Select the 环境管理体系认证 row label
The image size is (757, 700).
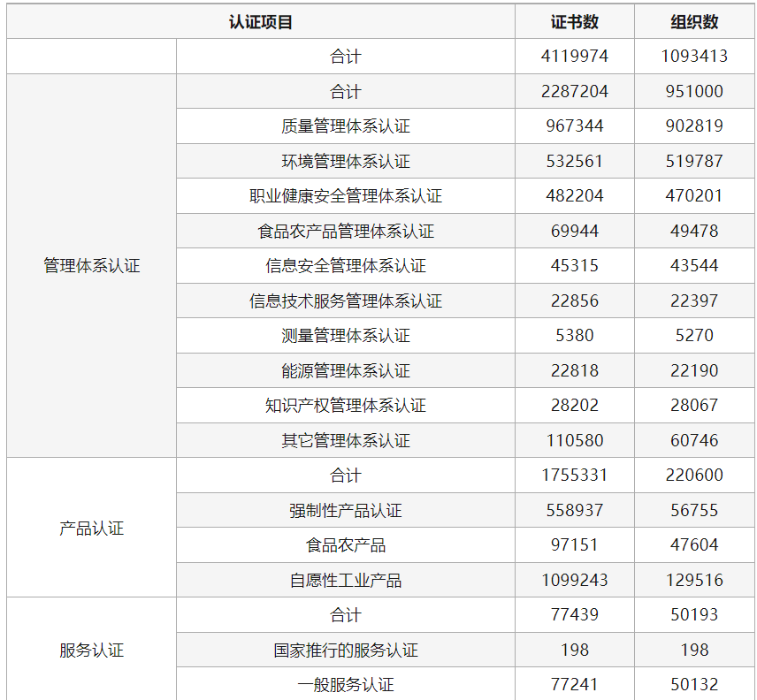tap(346, 162)
